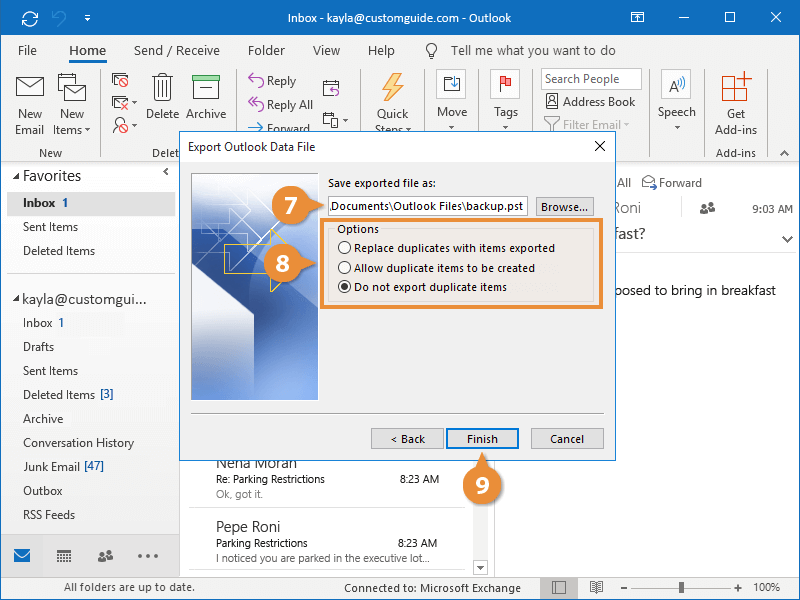This screenshot has height=600, width=800.
Task: Close the Export Outlook Data File dialog
Action: point(600,146)
